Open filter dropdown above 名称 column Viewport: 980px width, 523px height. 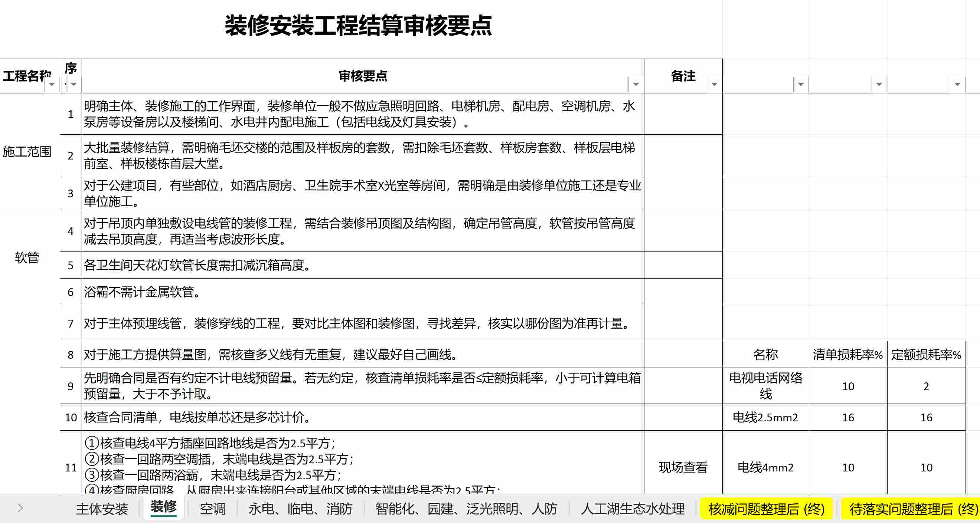(x=800, y=84)
